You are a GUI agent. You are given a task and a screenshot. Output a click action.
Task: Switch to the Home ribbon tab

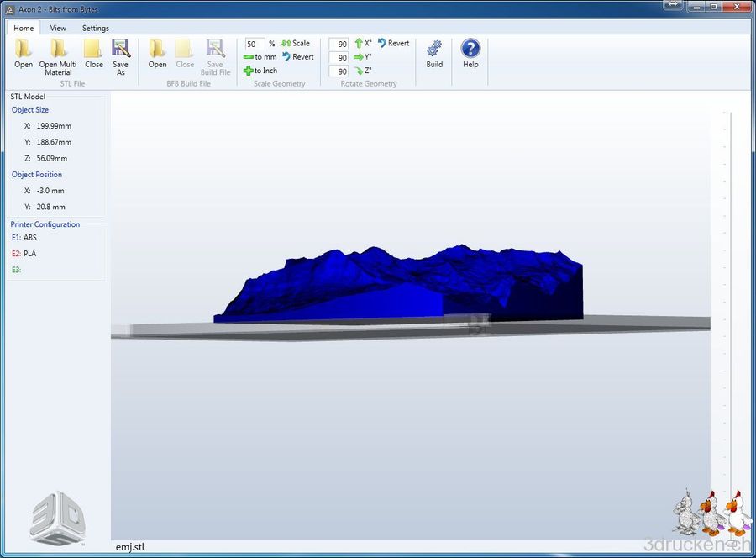tap(24, 28)
